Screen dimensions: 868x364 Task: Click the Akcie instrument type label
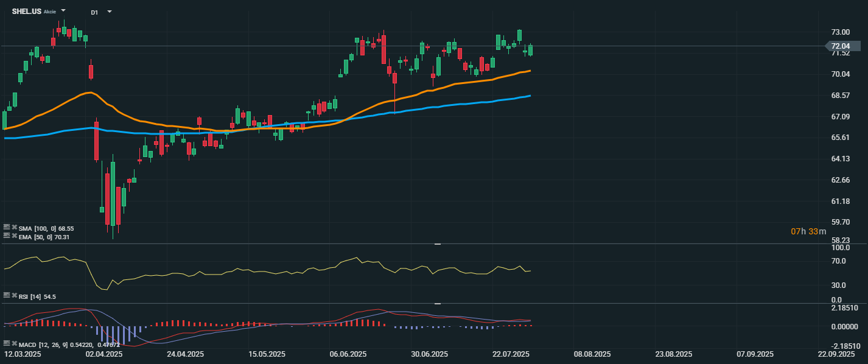(50, 12)
